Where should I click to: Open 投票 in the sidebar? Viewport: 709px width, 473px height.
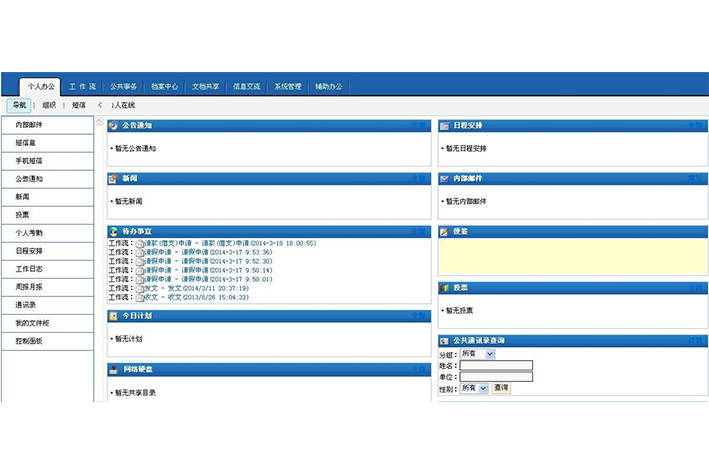point(47,215)
